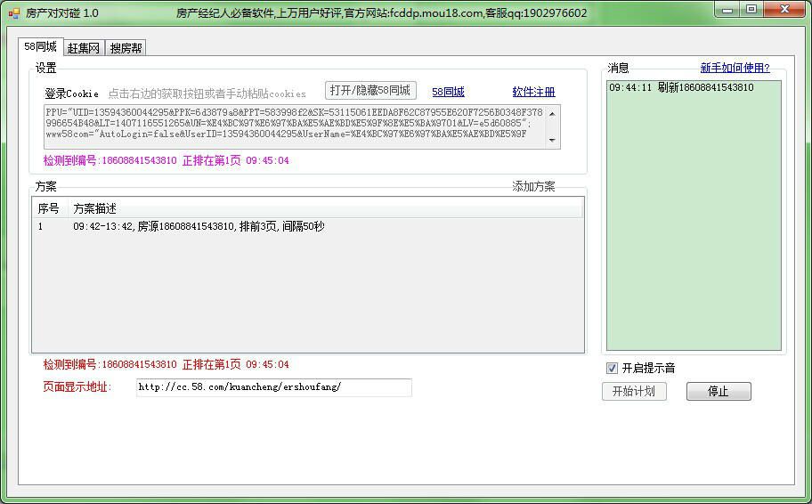This screenshot has height=504, width=812.
Task: Click the 消息 group title
Action: coord(618,68)
